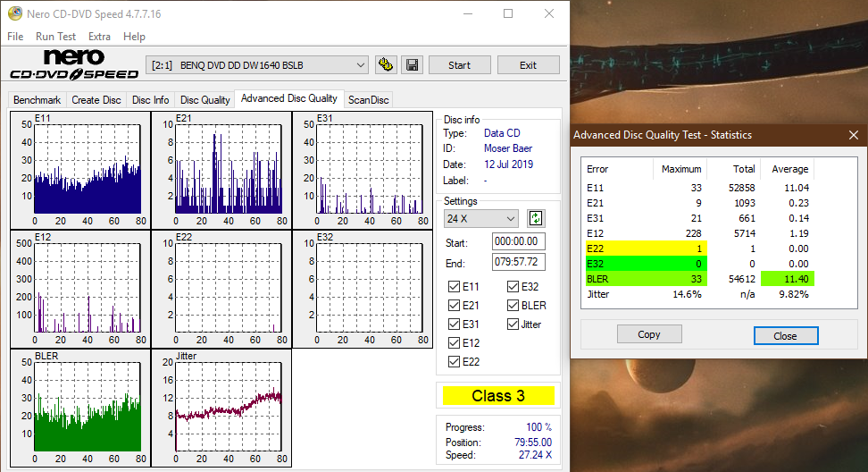The image size is (868, 472).
Task: Open the 24 X speed dropdown
Action: pos(480,219)
